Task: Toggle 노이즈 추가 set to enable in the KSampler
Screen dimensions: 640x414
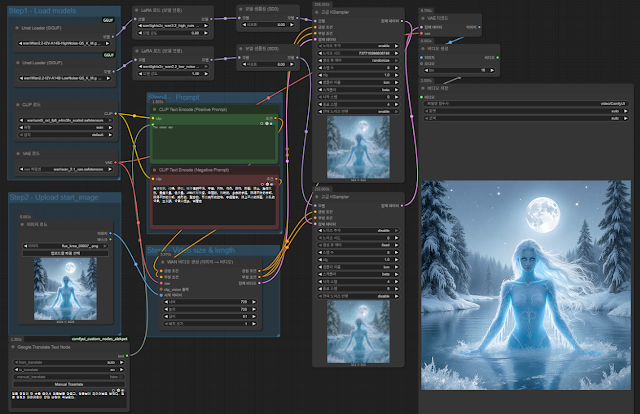Action: (x=358, y=46)
